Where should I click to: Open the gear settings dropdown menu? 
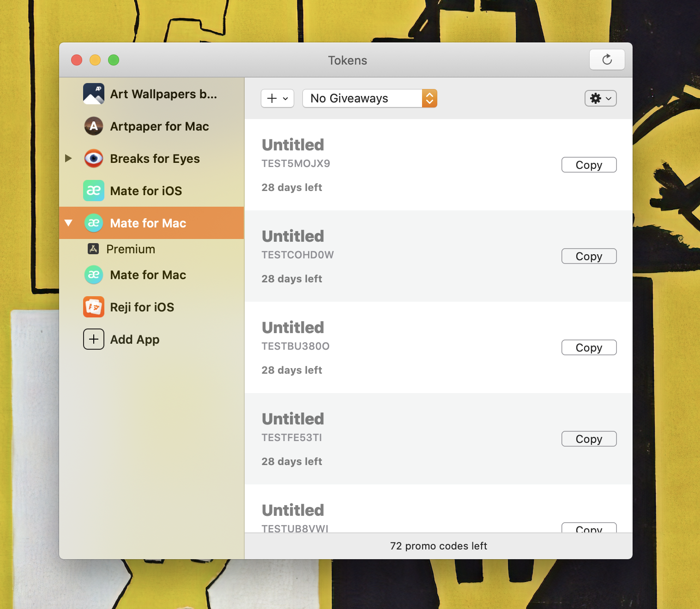(x=601, y=98)
